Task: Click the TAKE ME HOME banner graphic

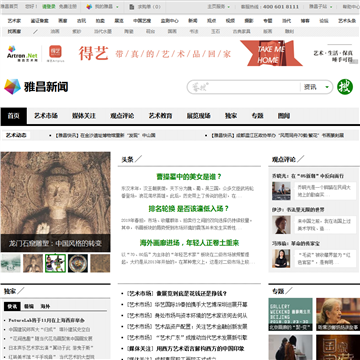Action: pos(271,53)
